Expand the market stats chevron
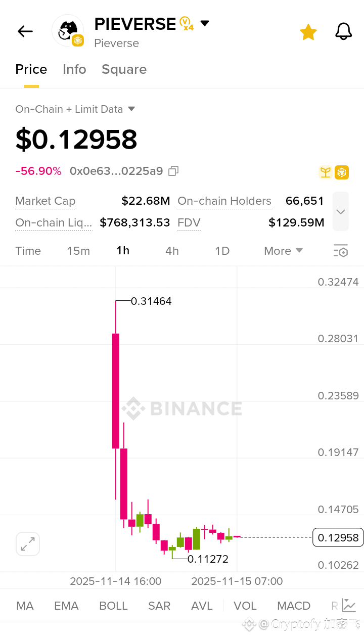Screen dimensions: 364x637 tap(341, 212)
